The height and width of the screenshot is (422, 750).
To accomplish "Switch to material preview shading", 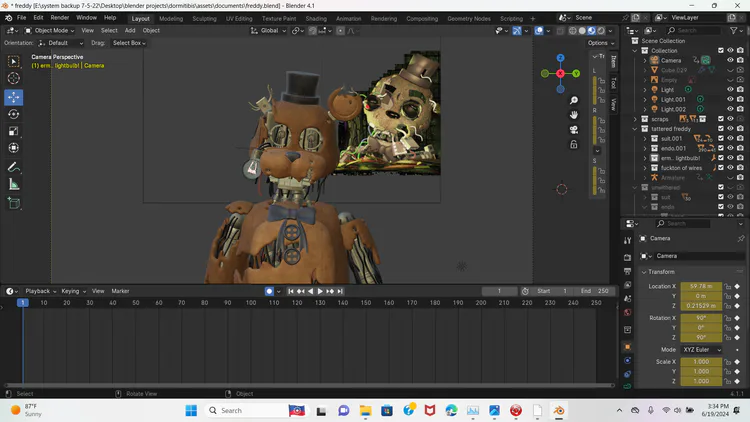I will click(592, 31).
